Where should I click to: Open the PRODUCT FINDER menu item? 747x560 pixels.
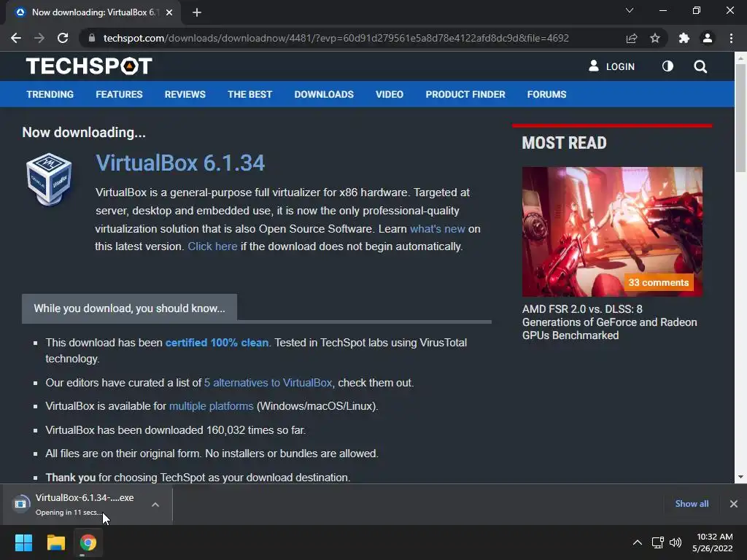click(x=465, y=94)
